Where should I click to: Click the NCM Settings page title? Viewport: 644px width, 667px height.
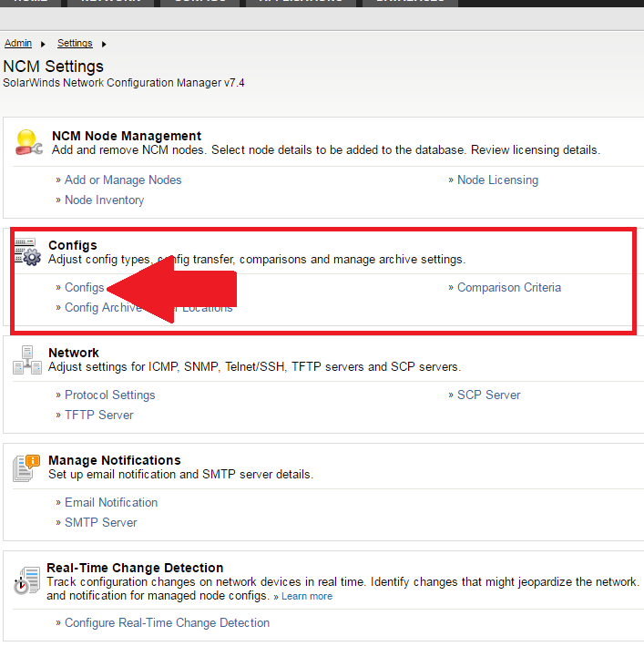(x=53, y=67)
